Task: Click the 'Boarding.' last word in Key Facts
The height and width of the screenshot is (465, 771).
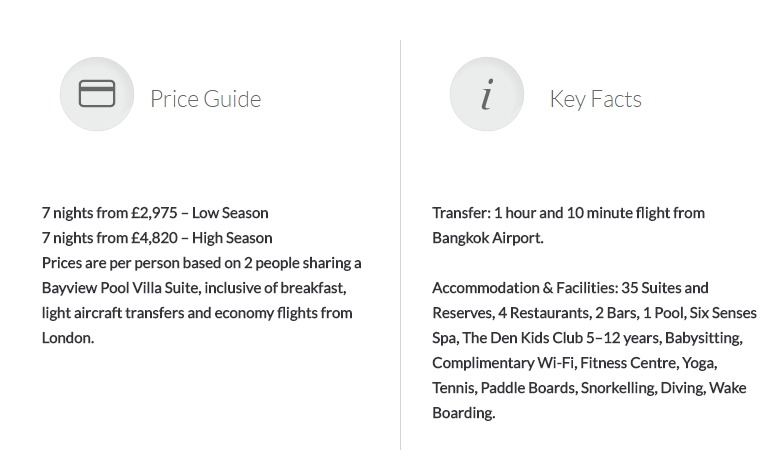Action: point(464,413)
